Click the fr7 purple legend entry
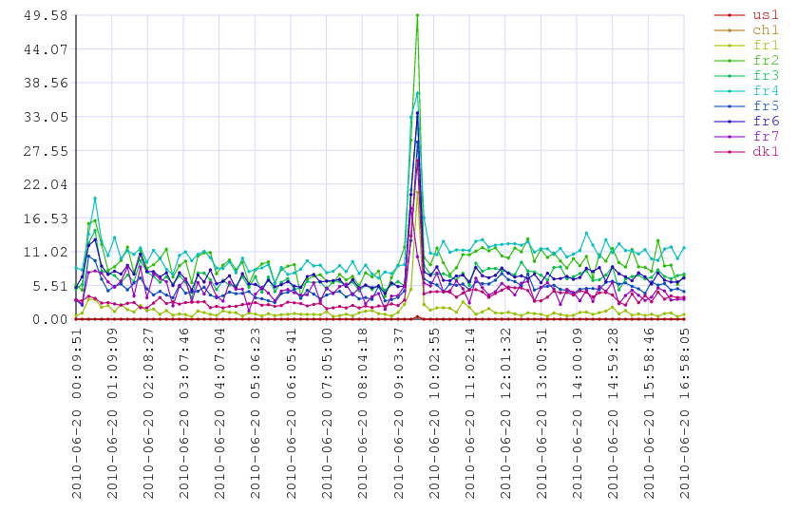 click(x=765, y=137)
